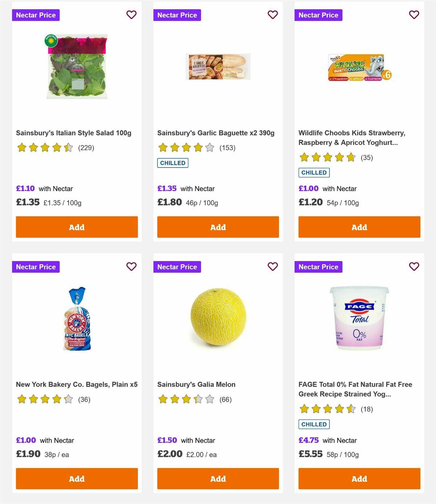Select the Nectar Price banner on the melon
This screenshot has width=436, height=504.
pyautogui.click(x=177, y=267)
